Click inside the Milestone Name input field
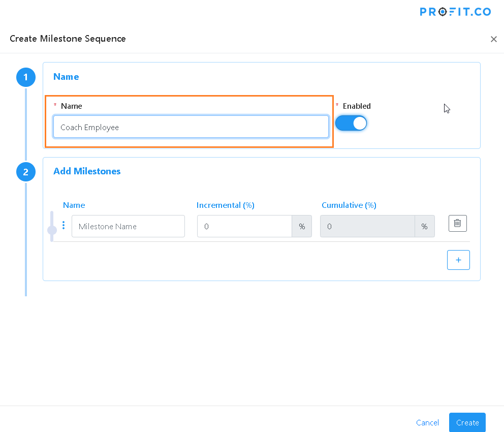This screenshot has height=432, width=504. 128,226
